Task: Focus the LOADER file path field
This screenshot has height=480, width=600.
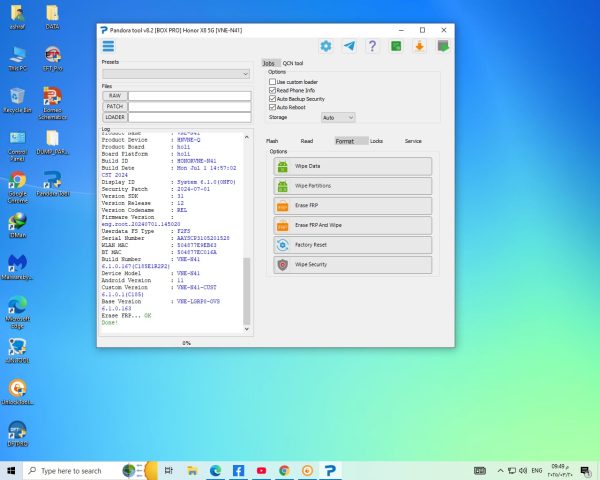Action: [190, 117]
